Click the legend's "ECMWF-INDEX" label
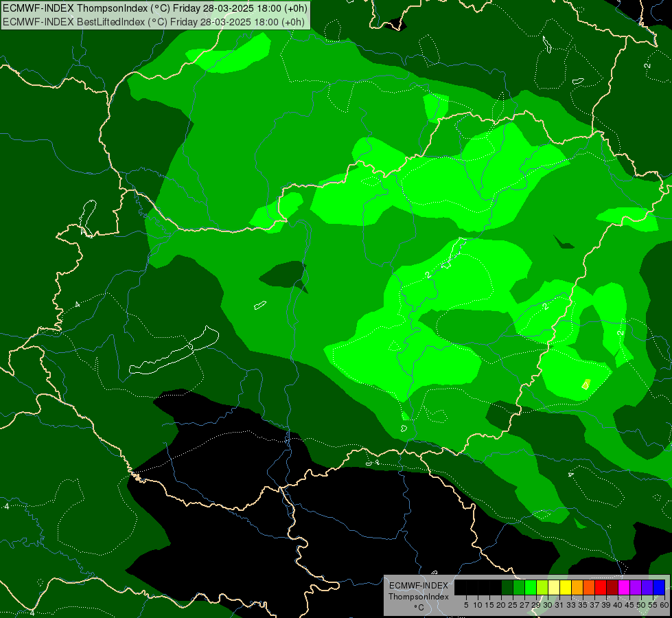 point(419,586)
